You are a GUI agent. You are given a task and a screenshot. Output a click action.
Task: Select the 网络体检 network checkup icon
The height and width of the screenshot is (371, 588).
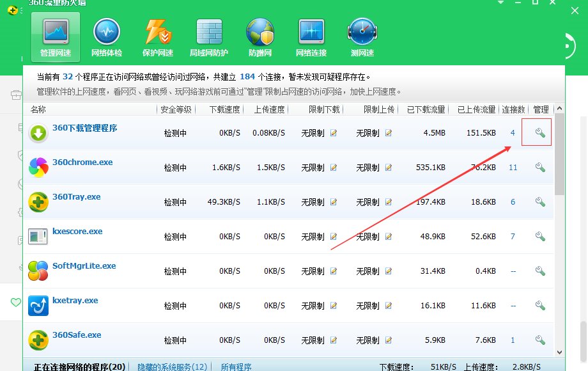point(106,35)
